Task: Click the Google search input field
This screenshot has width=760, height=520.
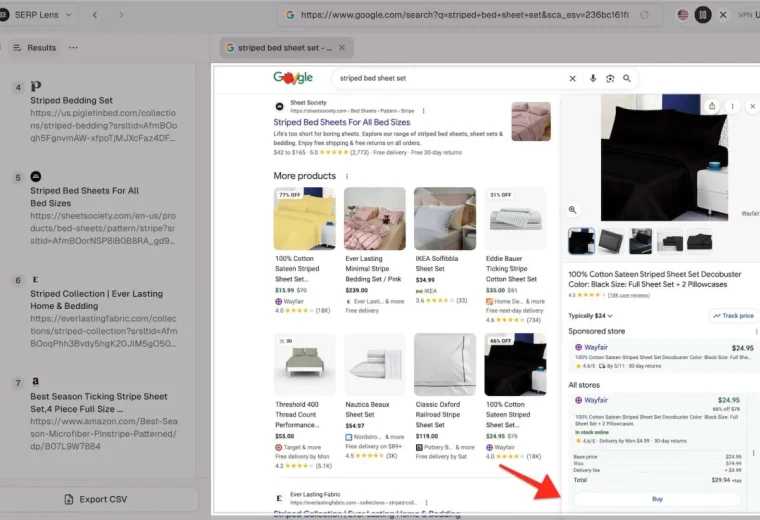Action: pyautogui.click(x=451, y=78)
